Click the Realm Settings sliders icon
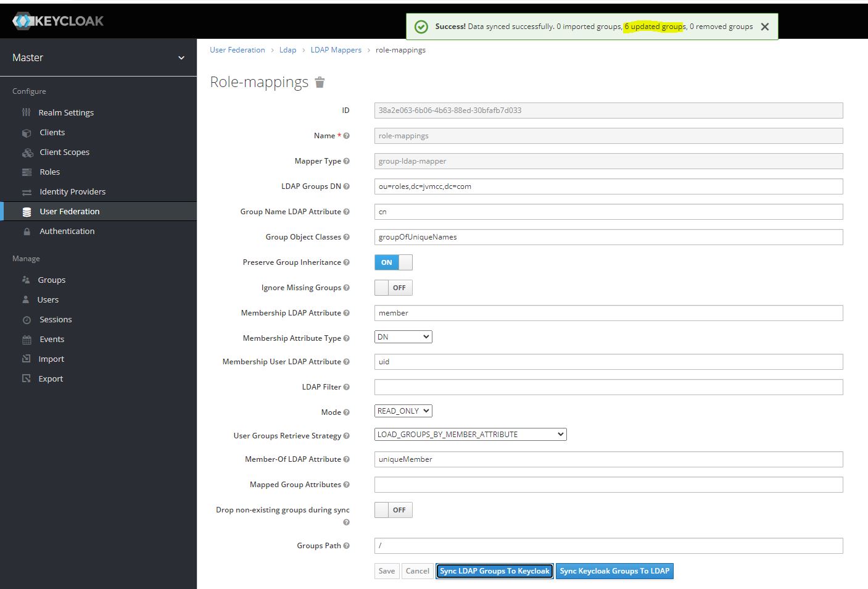868x589 pixels. click(26, 112)
